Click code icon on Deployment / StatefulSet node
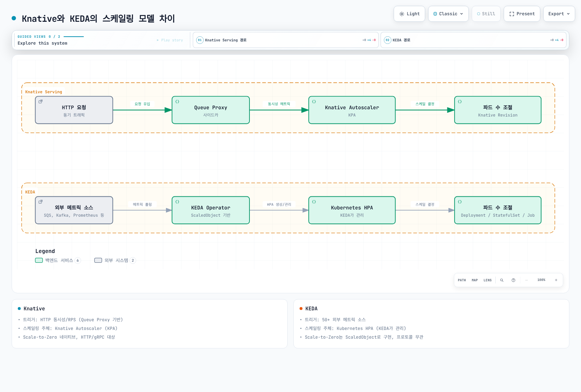Image resolution: width=581 pixels, height=392 pixels. (x=460, y=202)
